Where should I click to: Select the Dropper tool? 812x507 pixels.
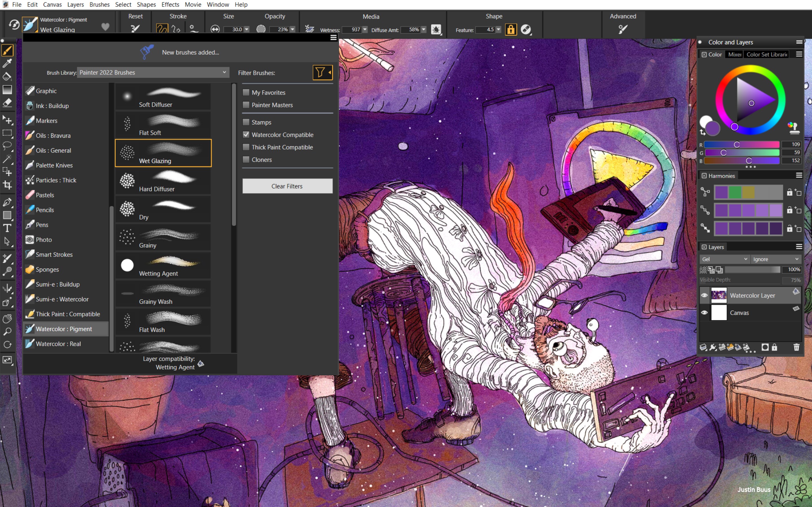click(7, 63)
